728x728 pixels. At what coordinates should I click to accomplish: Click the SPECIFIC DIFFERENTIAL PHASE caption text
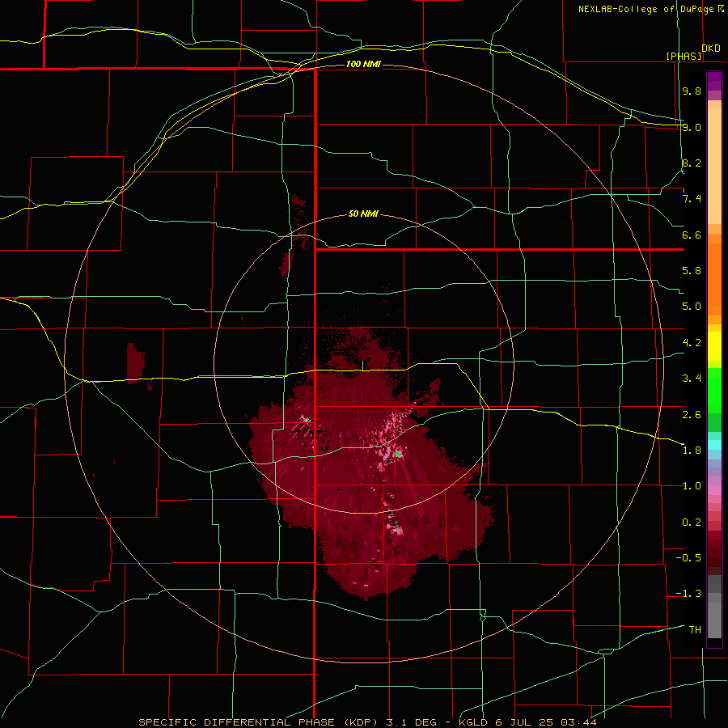click(x=236, y=722)
